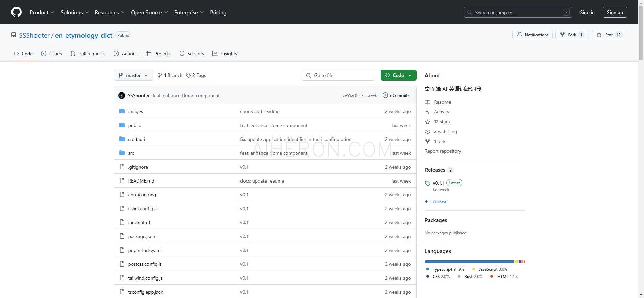This screenshot has height=298, width=644.
Task: Open the Pricing page link
Action: (x=218, y=12)
